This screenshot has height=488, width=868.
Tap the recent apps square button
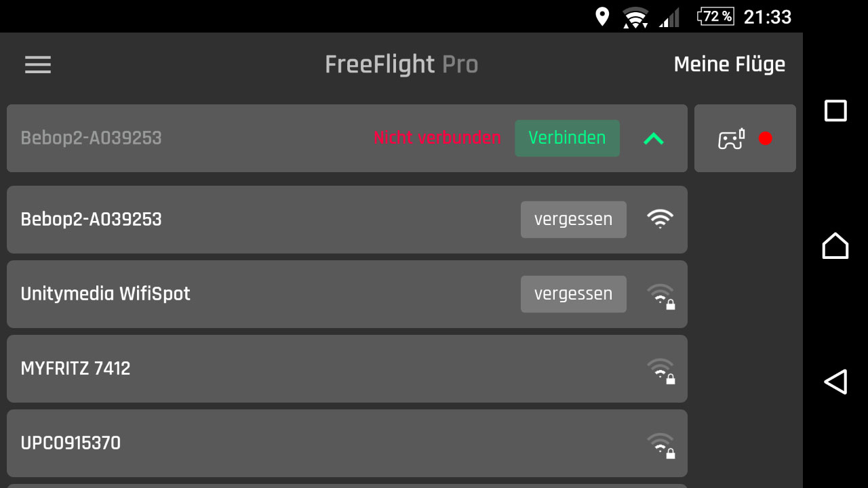835,110
